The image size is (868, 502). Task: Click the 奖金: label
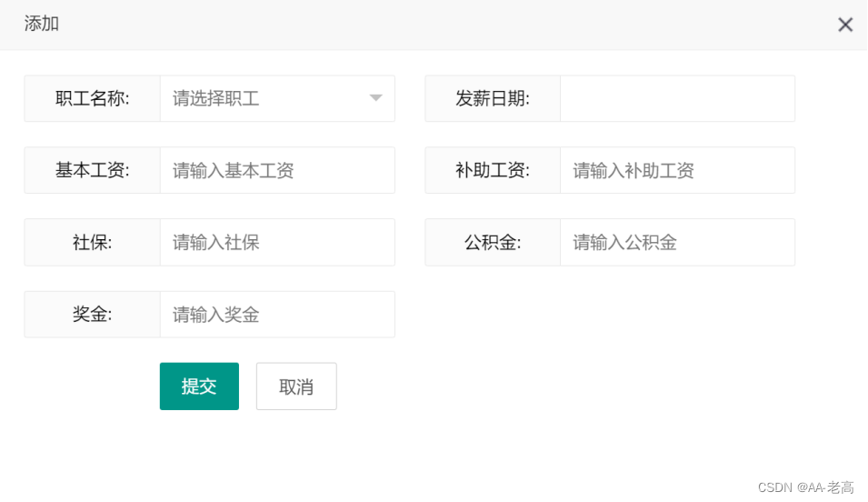click(x=93, y=314)
